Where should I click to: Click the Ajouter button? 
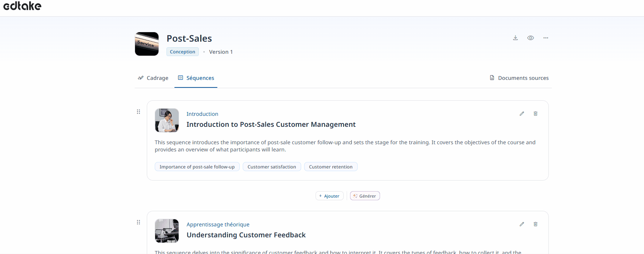tap(330, 196)
